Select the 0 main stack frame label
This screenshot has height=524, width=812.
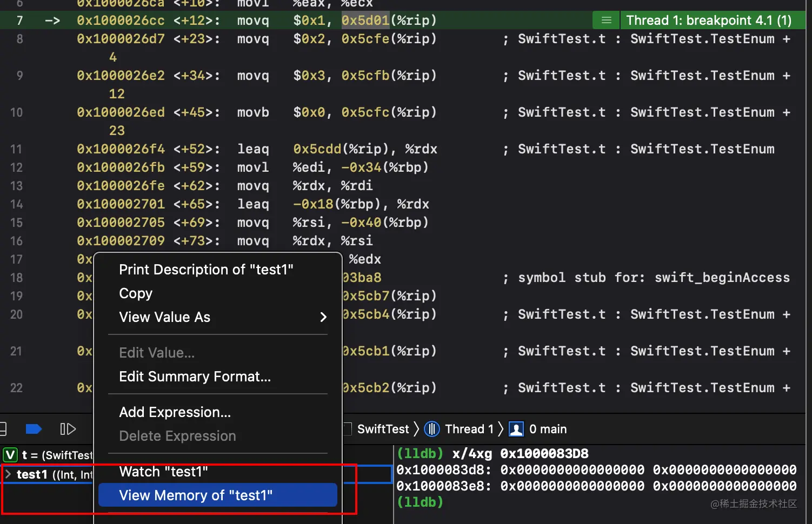click(548, 429)
